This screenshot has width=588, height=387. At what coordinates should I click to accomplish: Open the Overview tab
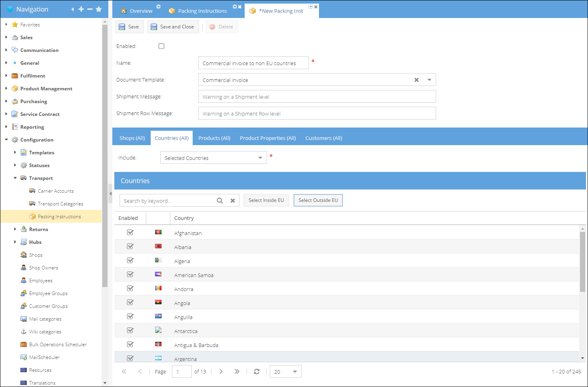click(137, 11)
